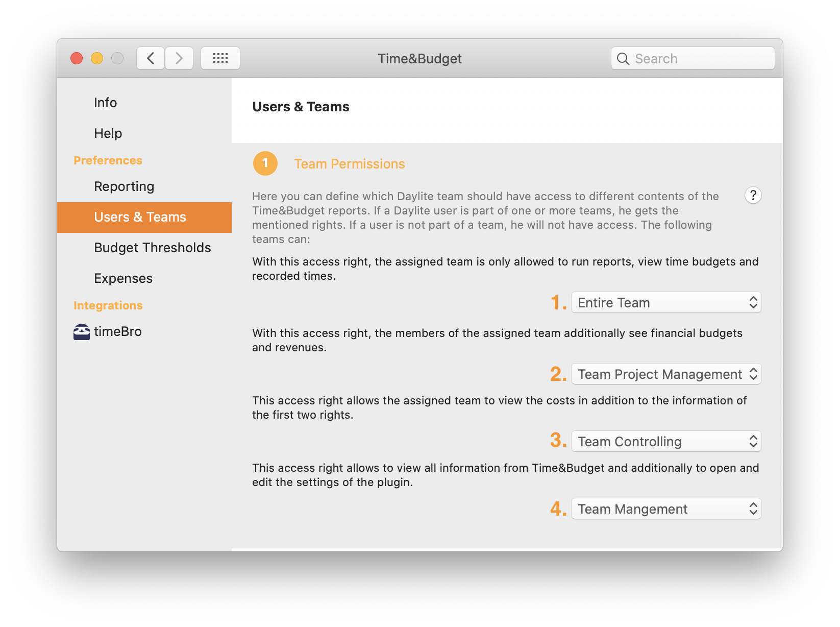Open the Team Mangement dropdown
Viewport: 840px width, 627px height.
[x=666, y=509]
